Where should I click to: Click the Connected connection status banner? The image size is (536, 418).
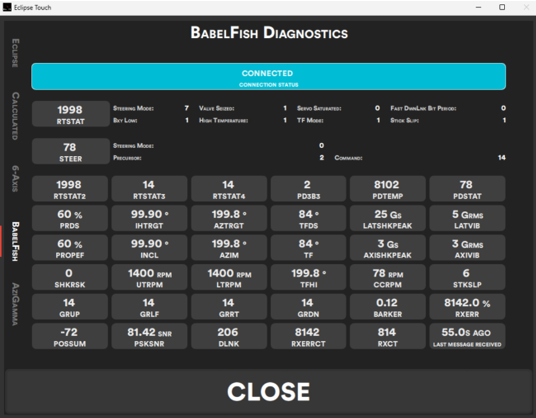(x=268, y=77)
